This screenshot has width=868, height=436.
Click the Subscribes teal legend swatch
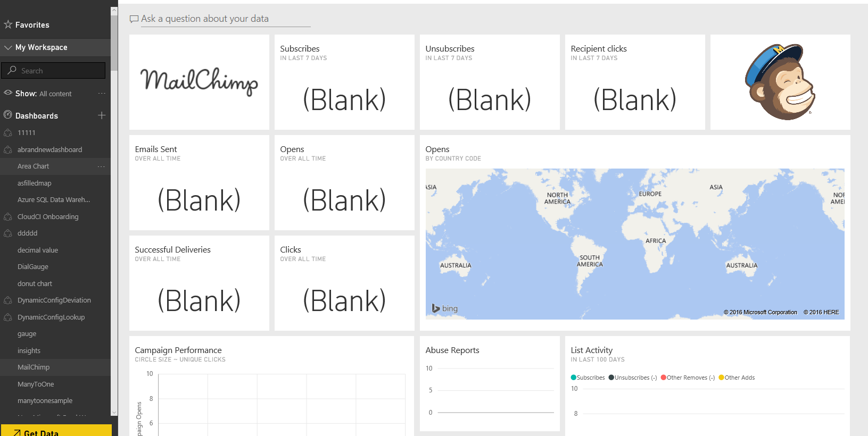click(574, 378)
